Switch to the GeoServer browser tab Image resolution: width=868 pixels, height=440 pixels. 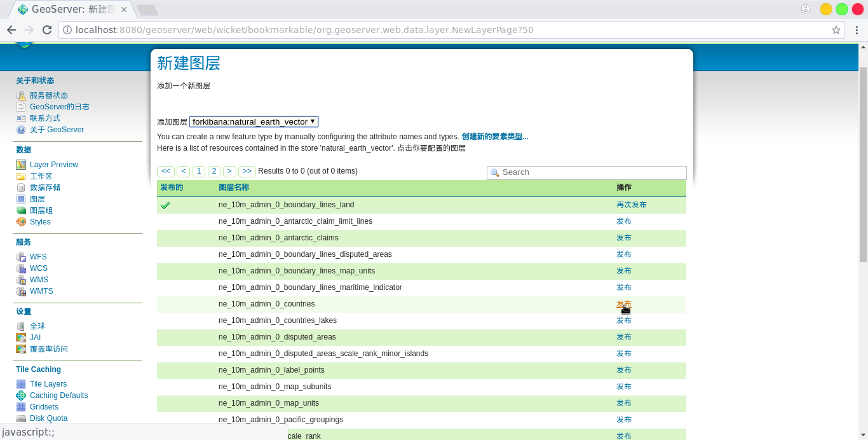(73, 10)
